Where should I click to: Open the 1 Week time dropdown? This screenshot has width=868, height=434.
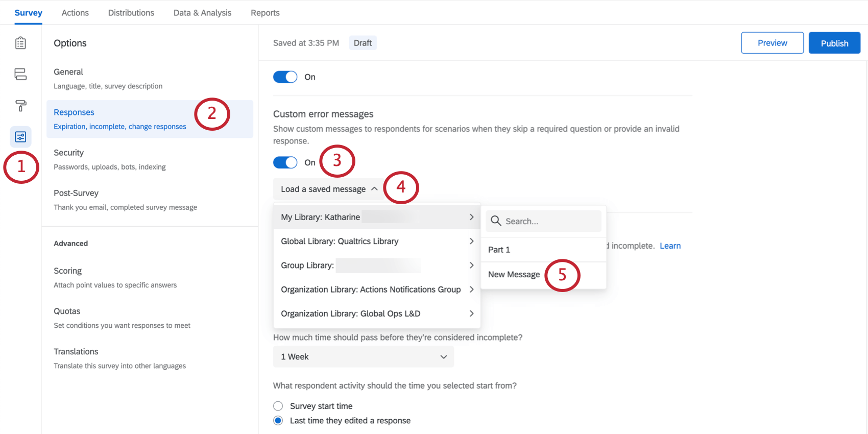[x=363, y=357]
